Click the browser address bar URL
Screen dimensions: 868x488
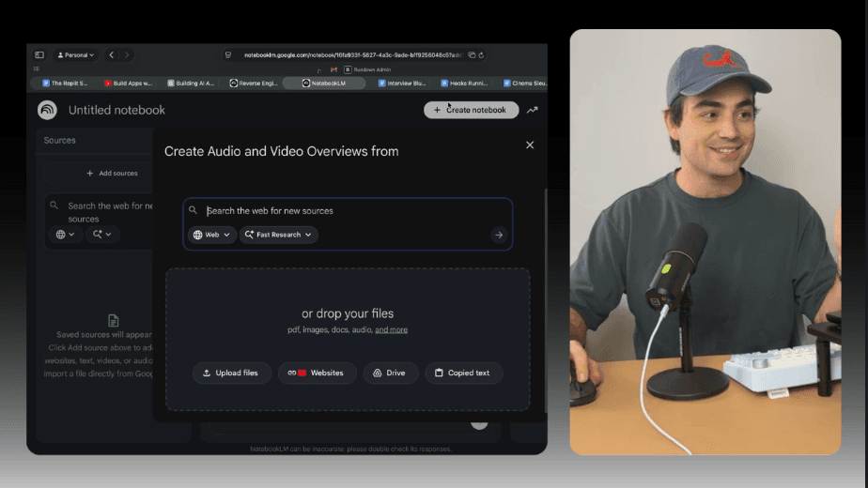pyautogui.click(x=352, y=54)
